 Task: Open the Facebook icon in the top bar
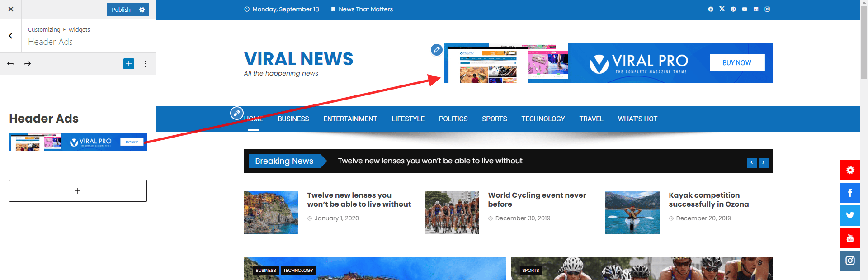click(x=711, y=9)
